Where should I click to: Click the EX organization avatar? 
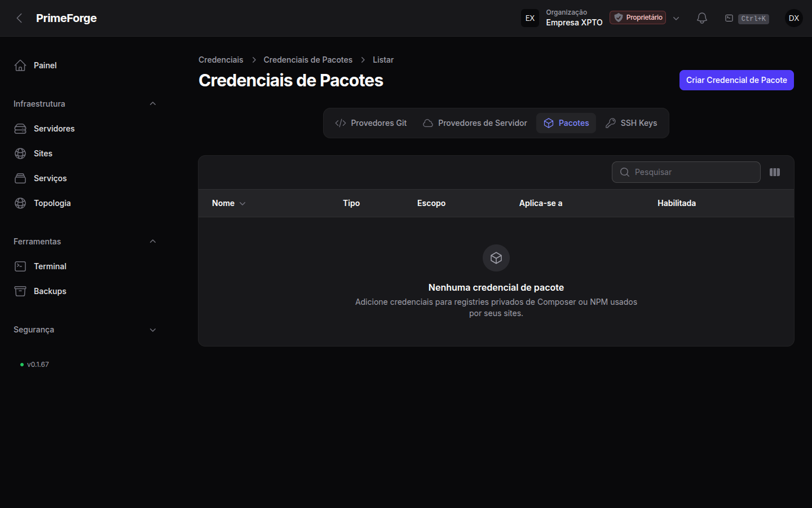click(530, 18)
